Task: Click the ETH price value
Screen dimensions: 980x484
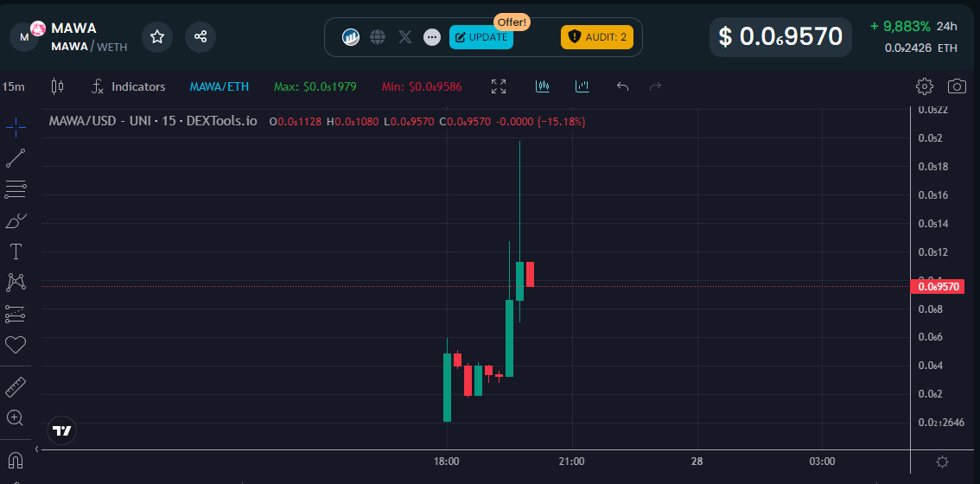Action: click(920, 48)
